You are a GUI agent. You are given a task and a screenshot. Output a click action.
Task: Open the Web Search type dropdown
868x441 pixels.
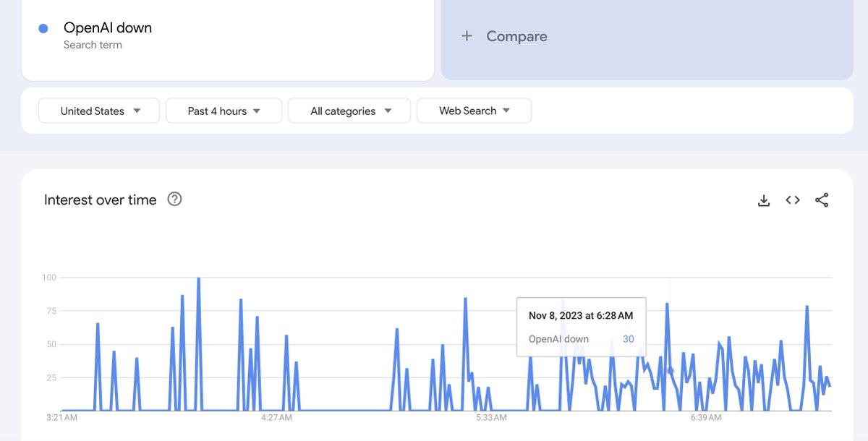click(x=474, y=111)
